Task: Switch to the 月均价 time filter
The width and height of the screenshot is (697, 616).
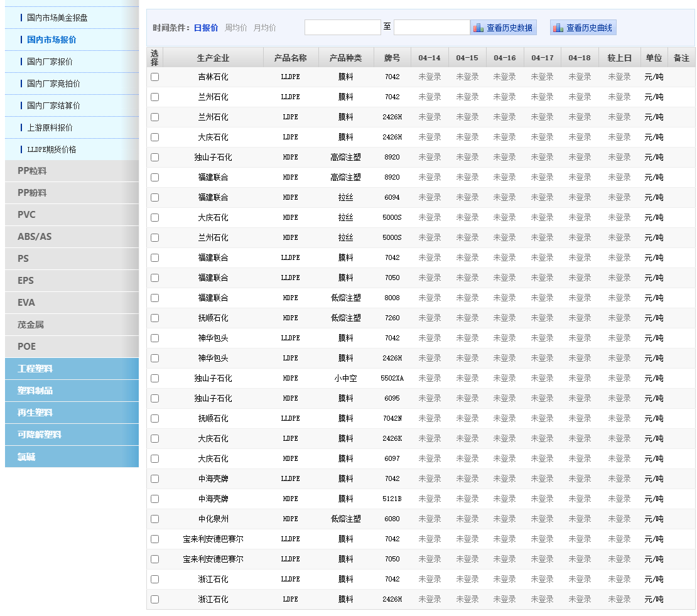Action: point(264,28)
